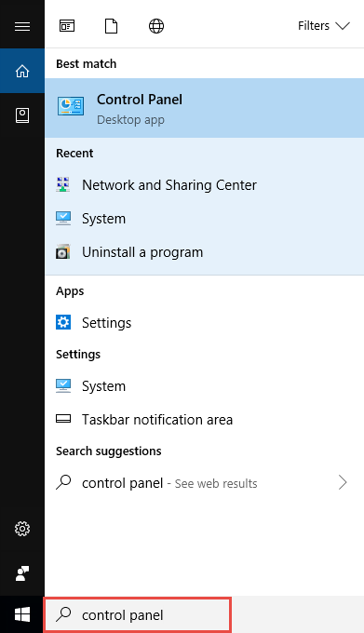
Task: Open System under Settings section
Action: [x=204, y=386]
